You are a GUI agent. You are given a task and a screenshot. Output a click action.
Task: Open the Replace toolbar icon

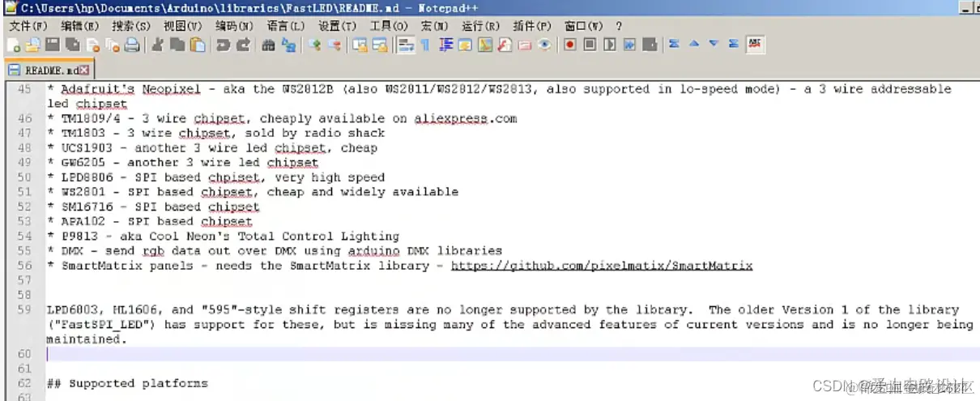pos(288,45)
